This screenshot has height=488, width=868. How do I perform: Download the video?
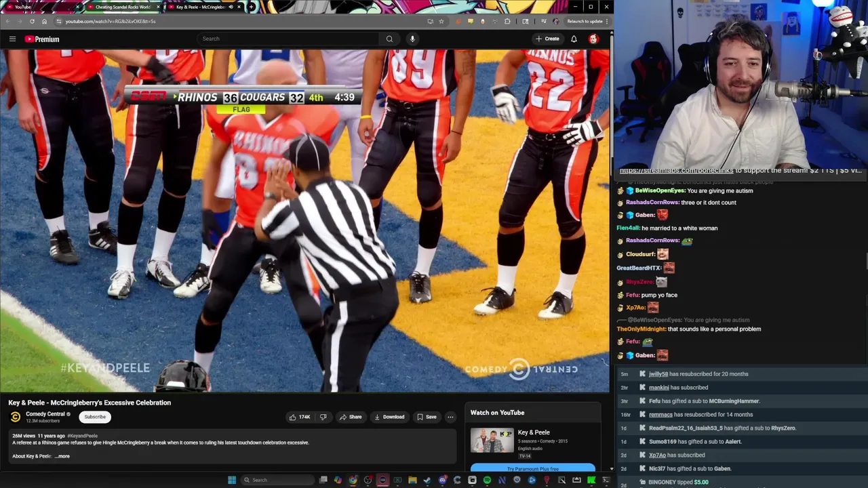click(389, 417)
